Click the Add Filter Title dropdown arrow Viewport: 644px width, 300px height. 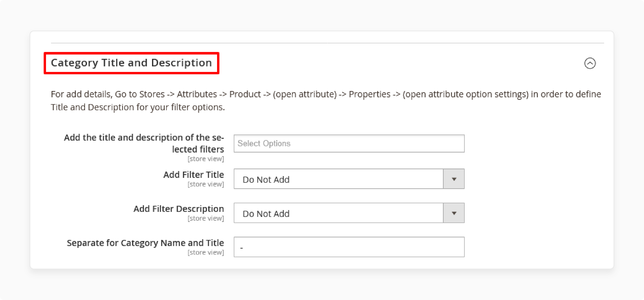pyautogui.click(x=454, y=179)
